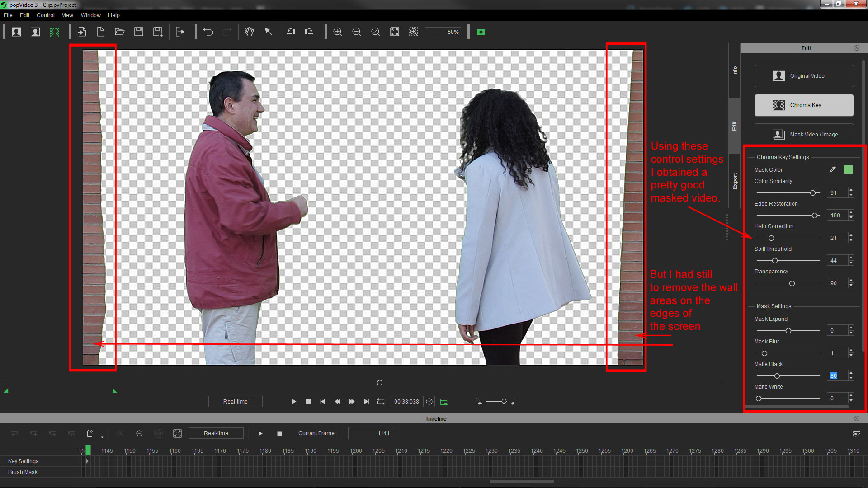This screenshot has width=868, height=488.
Task: Fit timeline to window icon
Action: pyautogui.click(x=177, y=433)
